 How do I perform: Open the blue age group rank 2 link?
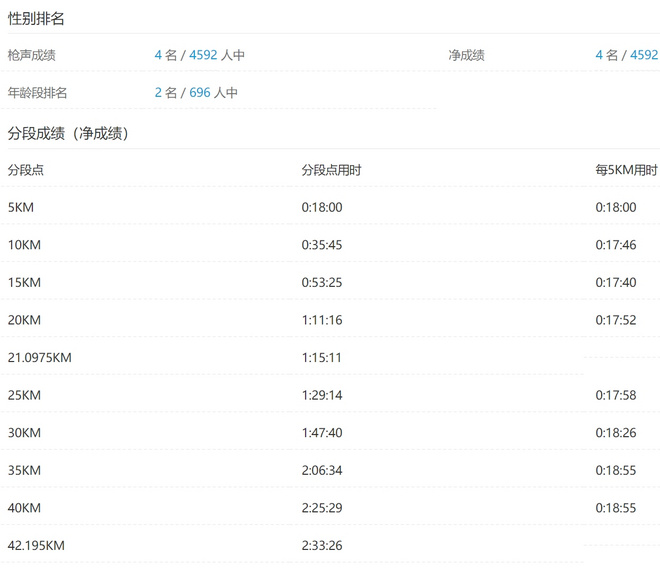point(158,93)
